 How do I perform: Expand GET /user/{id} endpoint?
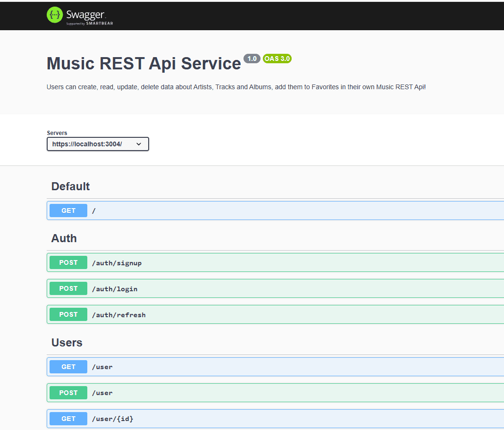275,419
